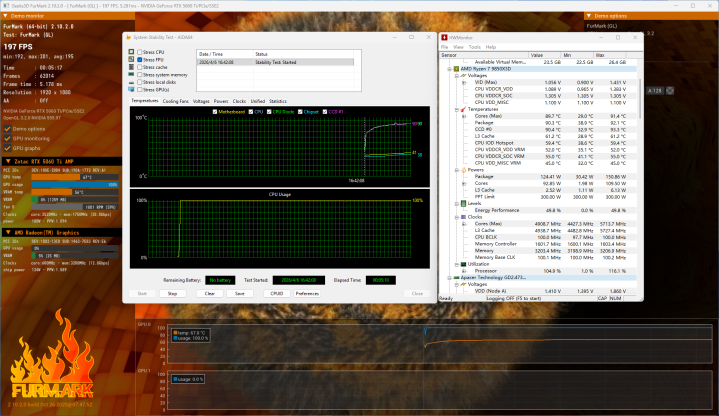Open the Tools menu in HWMonitor

(x=475, y=46)
